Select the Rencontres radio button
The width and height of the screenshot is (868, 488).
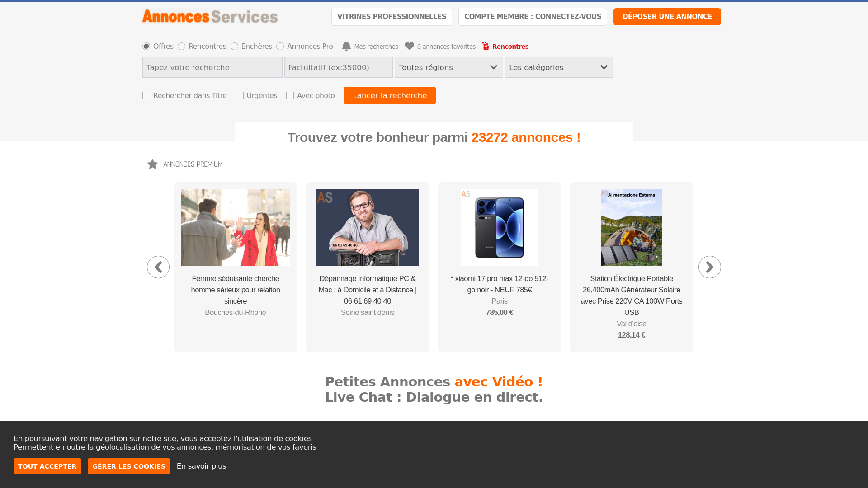coord(182,46)
